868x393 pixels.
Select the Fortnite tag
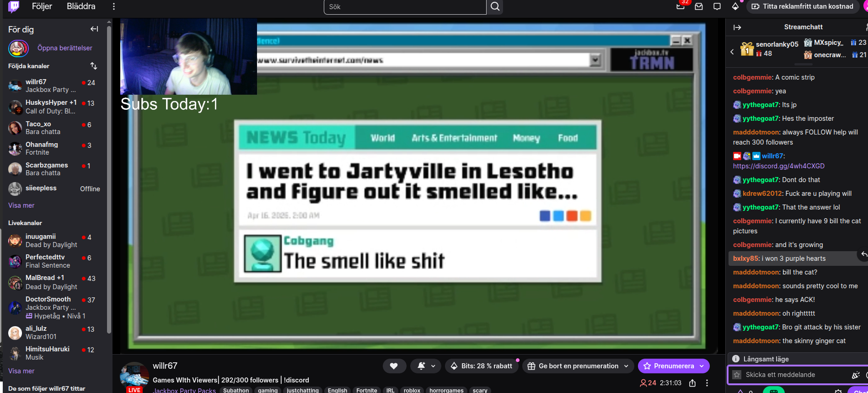click(x=367, y=390)
